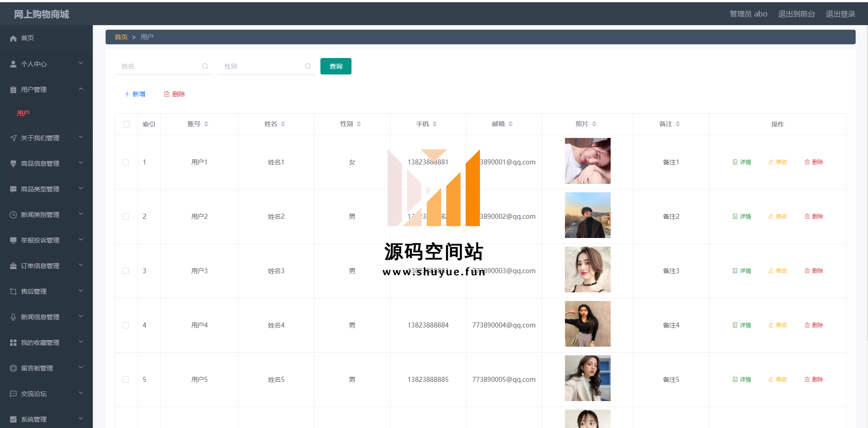The image size is (868, 428).
Task: Click the grid icon for 我的收藏管理
Action: click(13, 343)
